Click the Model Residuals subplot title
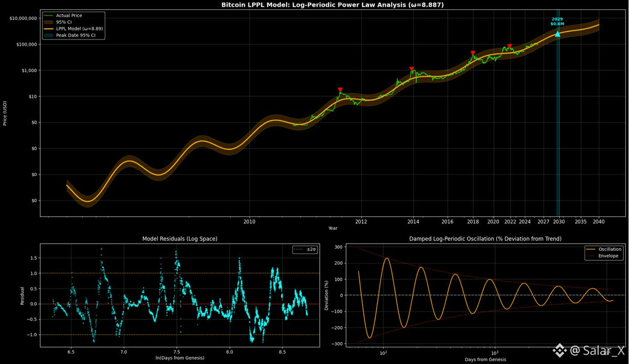This screenshot has width=629, height=364. (x=180, y=239)
